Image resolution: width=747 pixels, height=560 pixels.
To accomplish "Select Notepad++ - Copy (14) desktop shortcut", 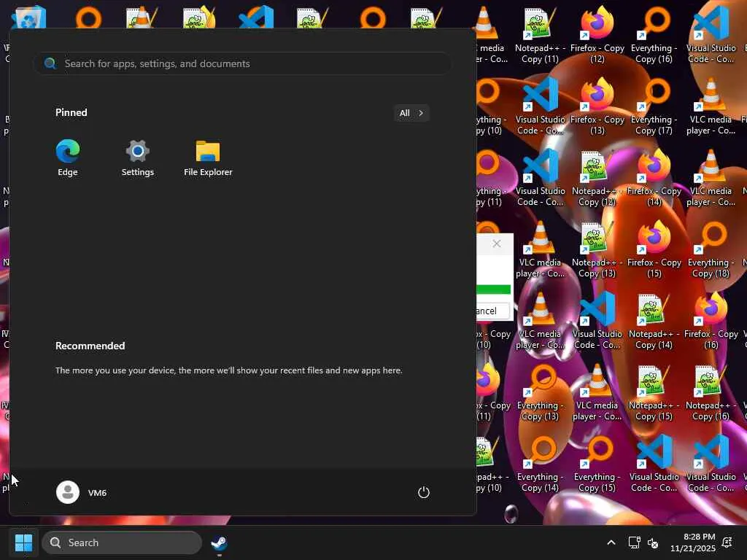I will click(x=654, y=321).
